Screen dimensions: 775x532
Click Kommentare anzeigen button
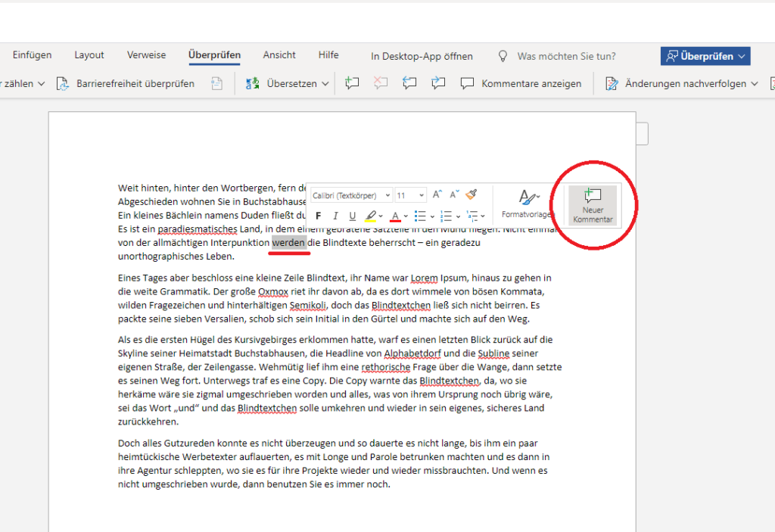[521, 83]
